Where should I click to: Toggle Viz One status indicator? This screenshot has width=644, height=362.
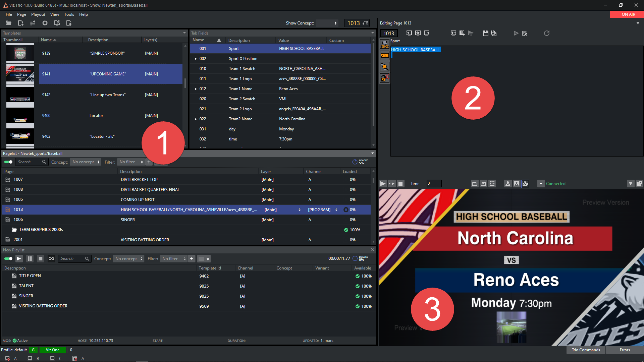click(x=53, y=350)
